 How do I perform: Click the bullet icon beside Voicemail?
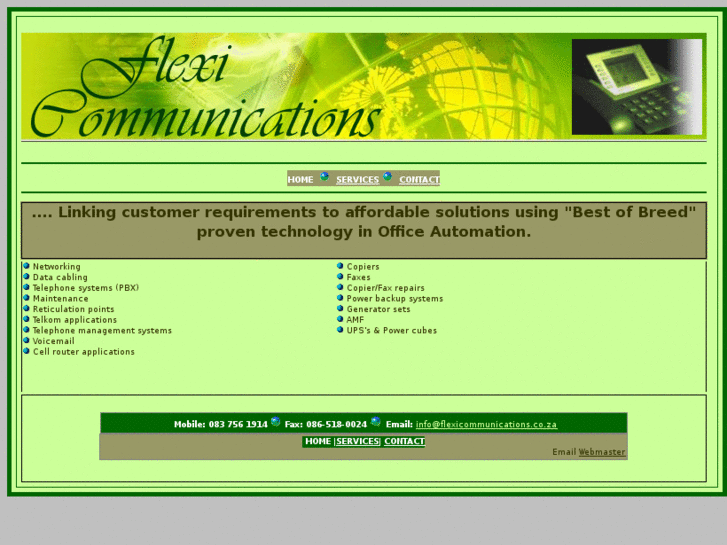(x=26, y=340)
